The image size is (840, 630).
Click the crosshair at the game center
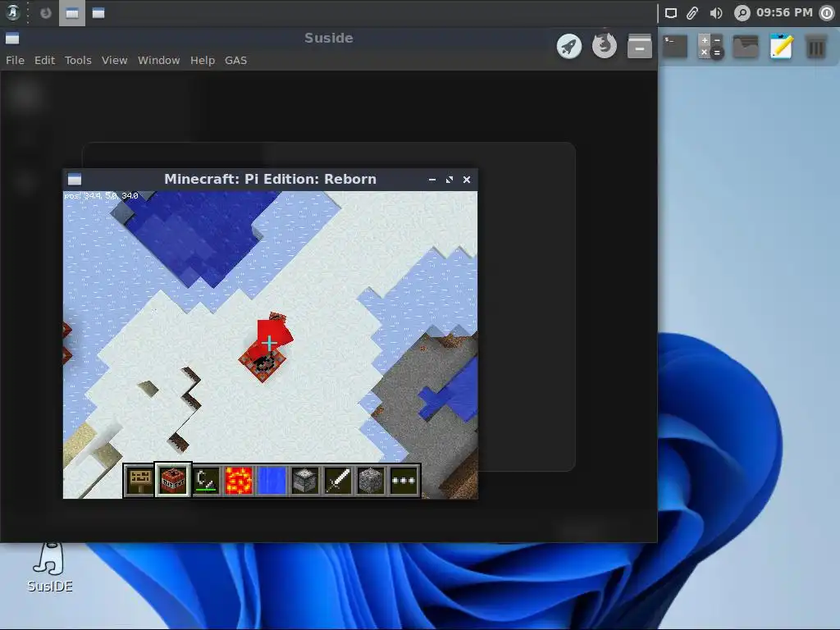(269, 343)
